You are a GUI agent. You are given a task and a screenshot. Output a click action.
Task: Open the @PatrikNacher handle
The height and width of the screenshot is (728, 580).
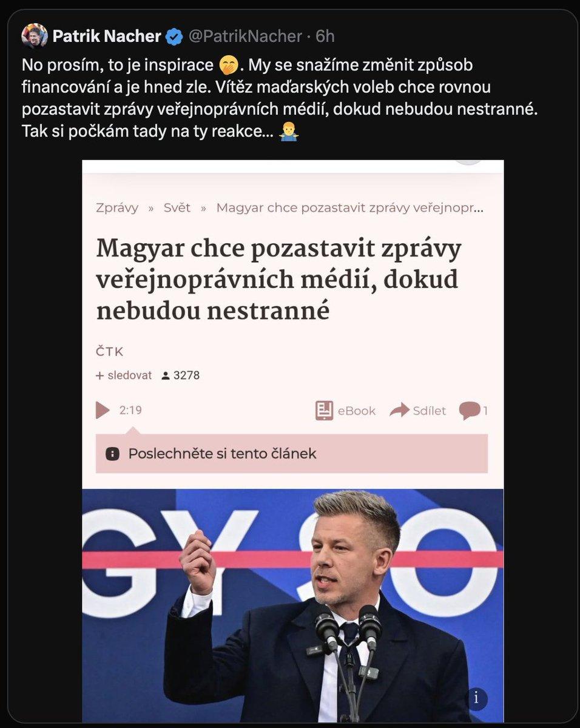point(245,36)
